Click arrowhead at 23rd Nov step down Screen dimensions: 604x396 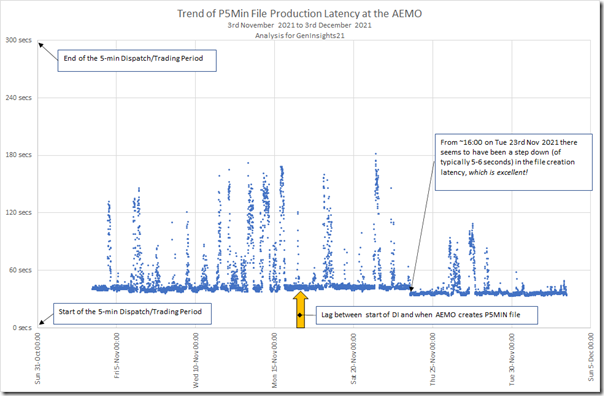411,289
